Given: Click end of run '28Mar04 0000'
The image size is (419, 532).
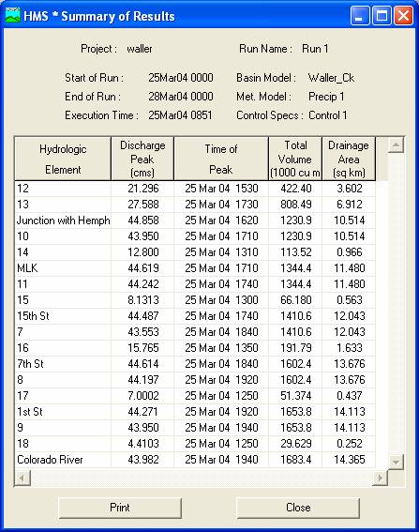Looking at the screenshot, I should [x=181, y=97].
